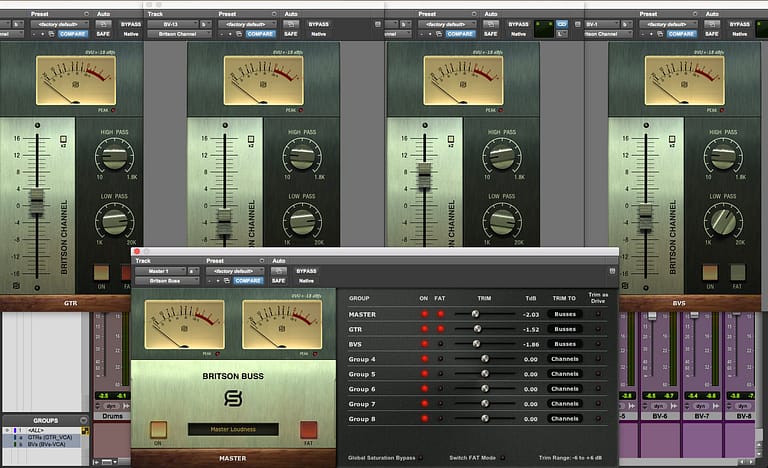This screenshot has height=468, width=768.
Task: Turn off the ON LED for the GTR group
Action: [424, 328]
